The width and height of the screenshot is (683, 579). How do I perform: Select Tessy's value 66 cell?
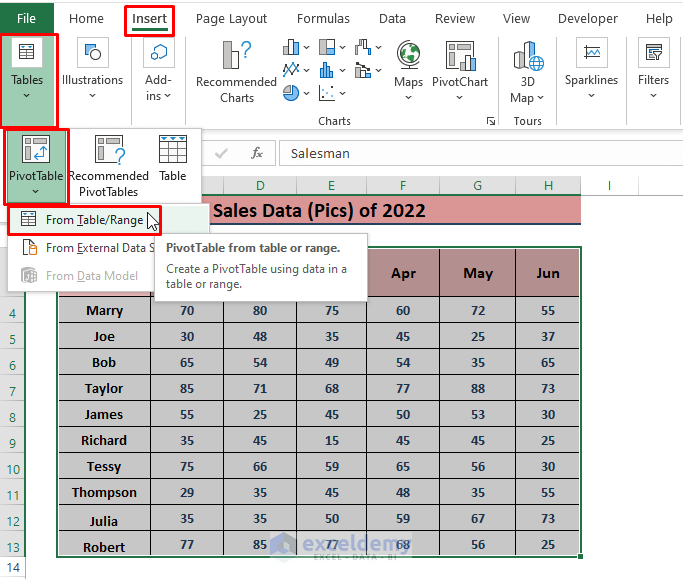click(x=260, y=467)
